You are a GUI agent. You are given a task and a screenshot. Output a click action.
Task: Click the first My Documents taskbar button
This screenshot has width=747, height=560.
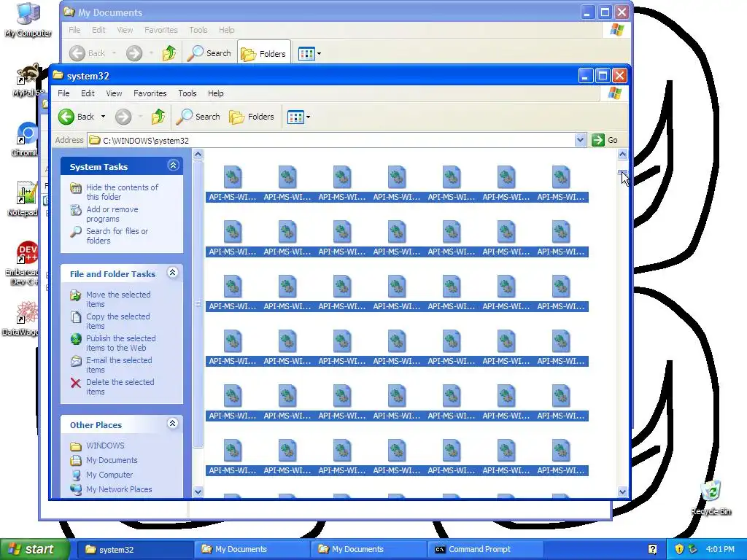pyautogui.click(x=252, y=550)
